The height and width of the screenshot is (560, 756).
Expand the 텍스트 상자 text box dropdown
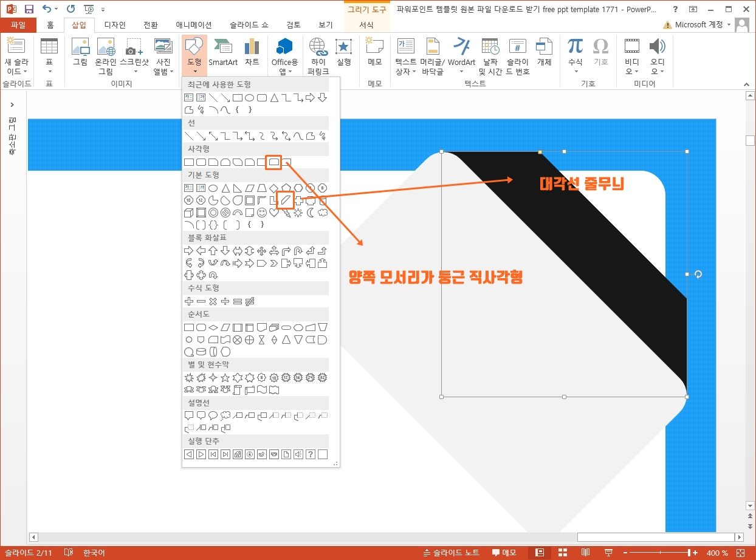(x=405, y=67)
